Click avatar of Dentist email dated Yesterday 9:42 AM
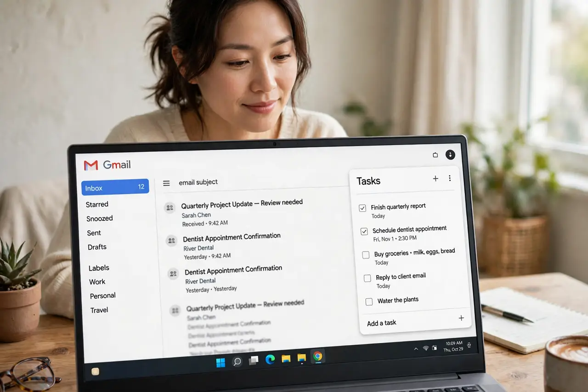The height and width of the screenshot is (392, 588). click(x=172, y=241)
